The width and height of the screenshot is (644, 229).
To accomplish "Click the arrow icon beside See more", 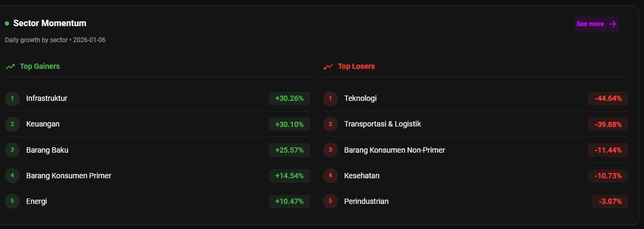I will (613, 24).
